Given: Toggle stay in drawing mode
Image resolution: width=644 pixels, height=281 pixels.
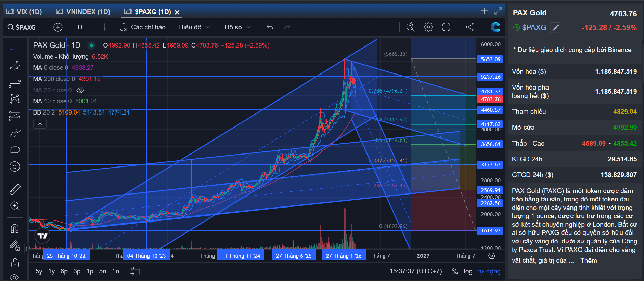Looking at the screenshot, I should point(15,245).
